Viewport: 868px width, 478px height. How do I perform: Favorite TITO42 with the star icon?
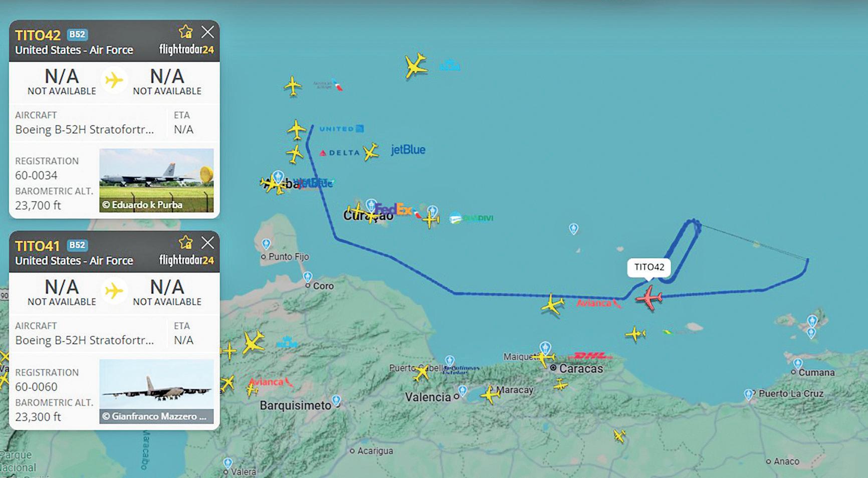[x=186, y=32]
